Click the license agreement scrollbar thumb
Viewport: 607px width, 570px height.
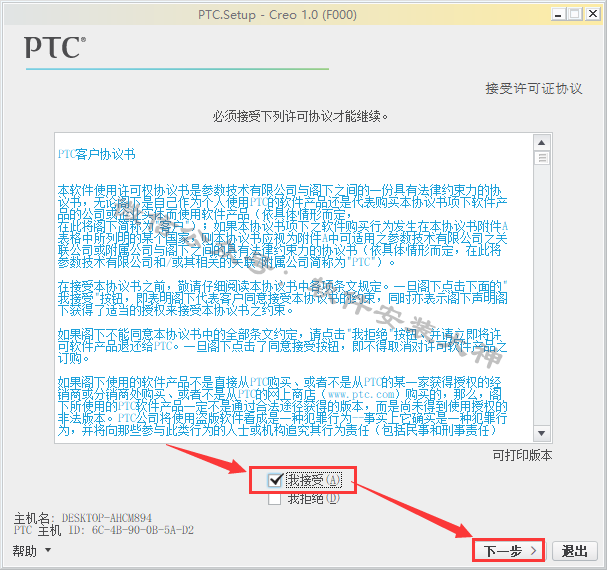click(x=542, y=158)
